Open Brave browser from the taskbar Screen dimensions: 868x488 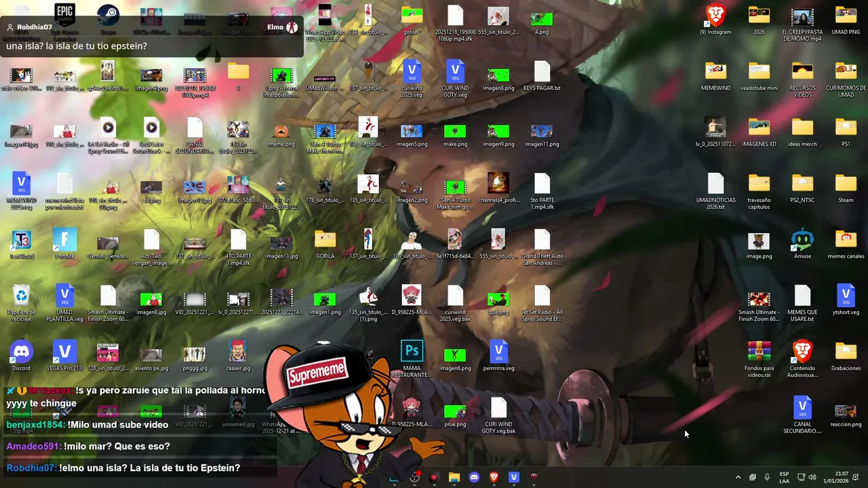494,477
